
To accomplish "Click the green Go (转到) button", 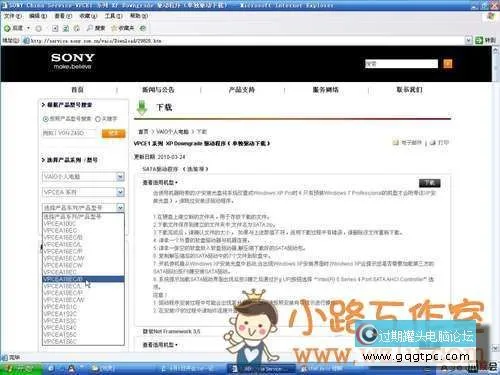I will [486, 40].
